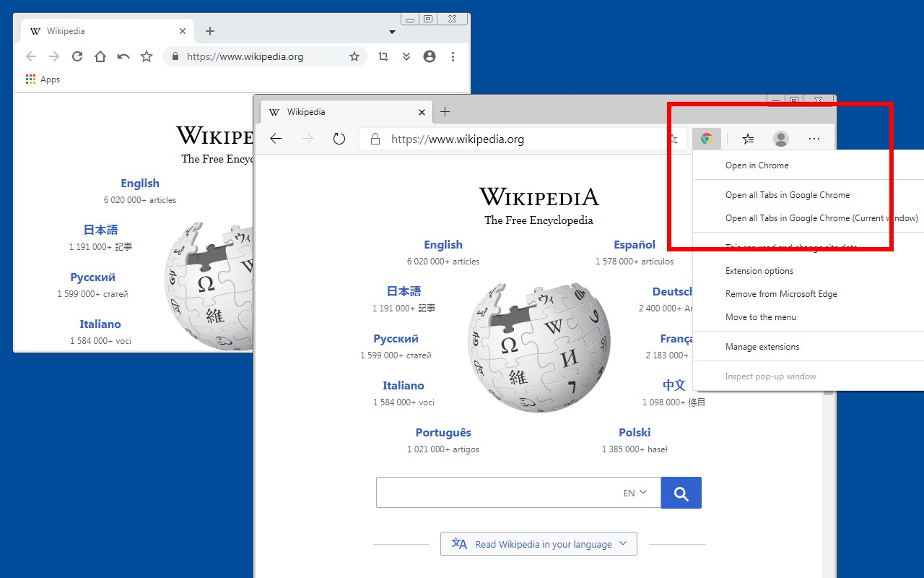
Task: Click the Chrome address bar URL
Action: tap(245, 56)
